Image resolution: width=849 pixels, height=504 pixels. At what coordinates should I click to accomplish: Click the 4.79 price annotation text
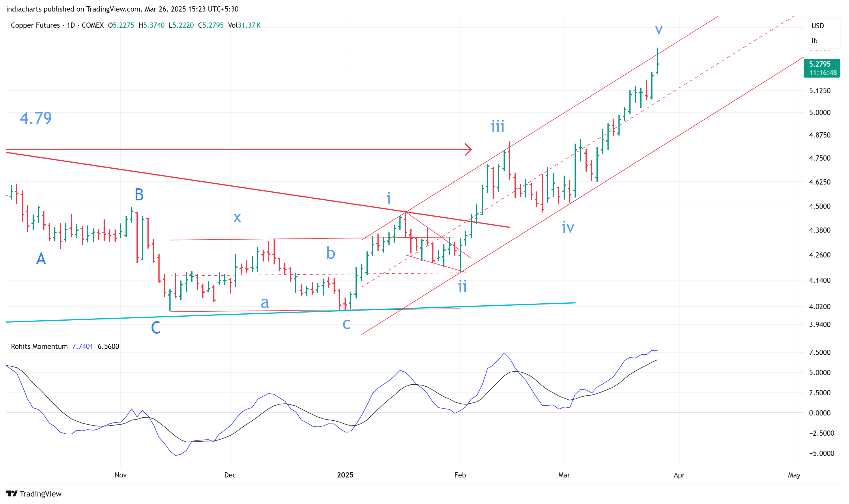36,118
